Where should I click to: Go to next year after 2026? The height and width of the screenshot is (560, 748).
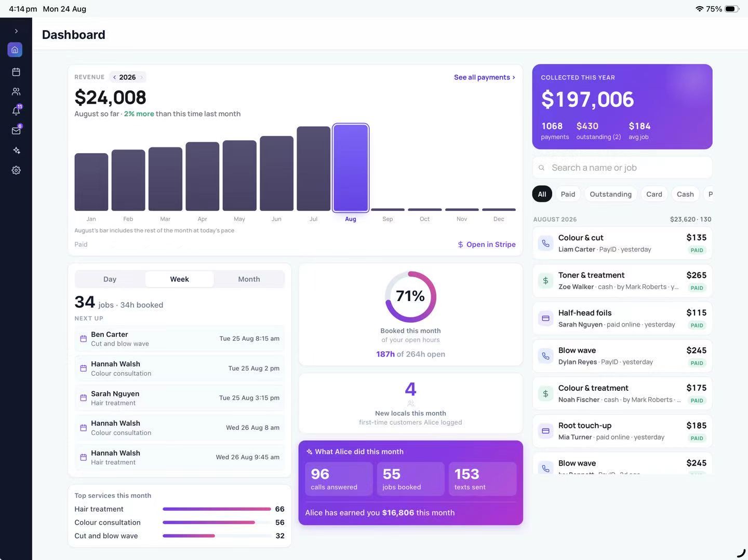coord(141,77)
